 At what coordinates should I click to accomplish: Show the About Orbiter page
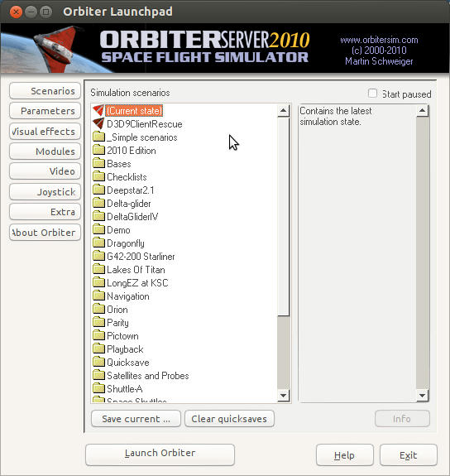pyautogui.click(x=45, y=233)
